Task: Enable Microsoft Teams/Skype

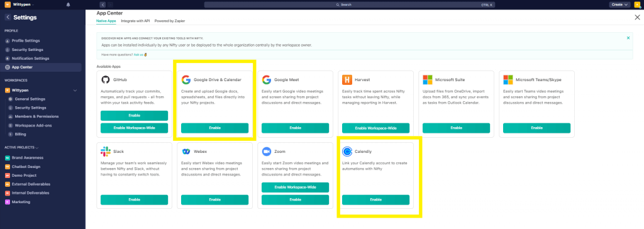Action: [537, 128]
